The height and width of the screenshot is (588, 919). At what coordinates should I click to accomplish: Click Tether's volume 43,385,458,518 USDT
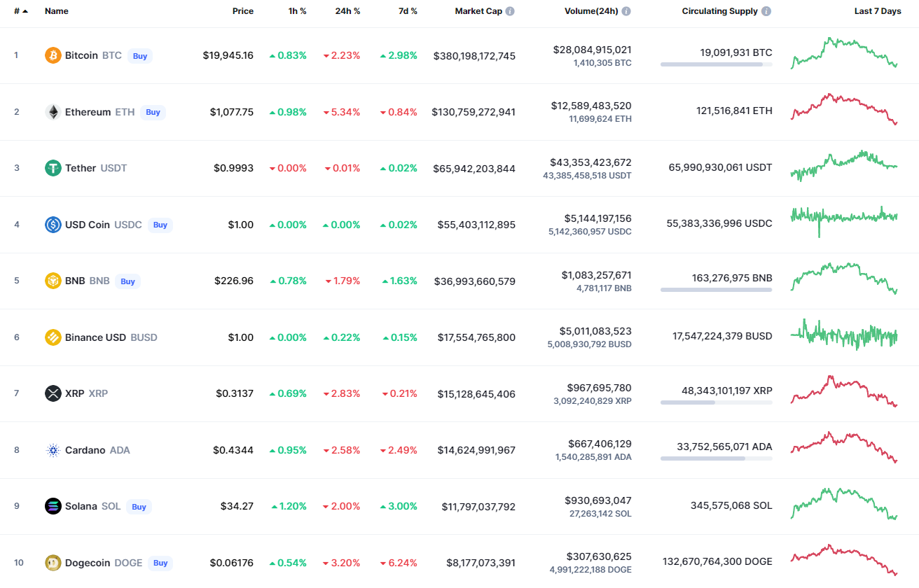click(x=587, y=176)
